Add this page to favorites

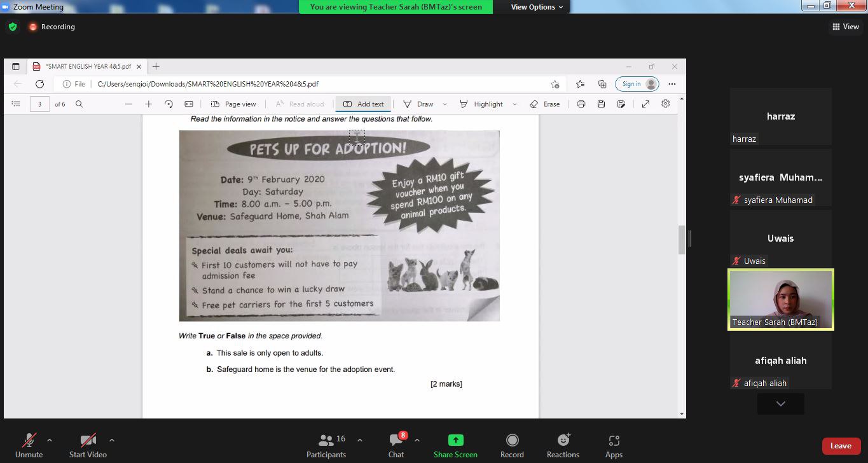tap(555, 84)
